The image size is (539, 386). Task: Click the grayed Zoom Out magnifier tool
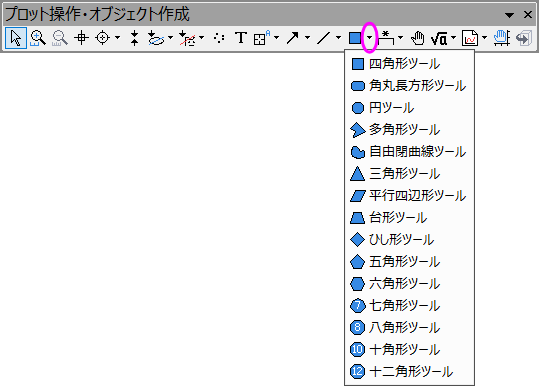pos(59,38)
